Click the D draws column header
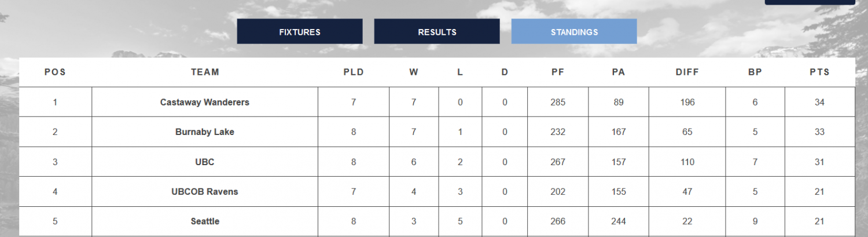868x237 pixels. 505,72
